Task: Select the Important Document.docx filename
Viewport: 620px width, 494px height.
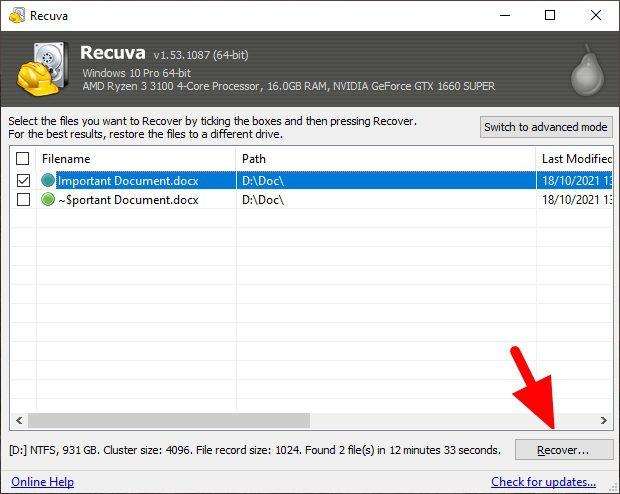Action: click(x=128, y=181)
